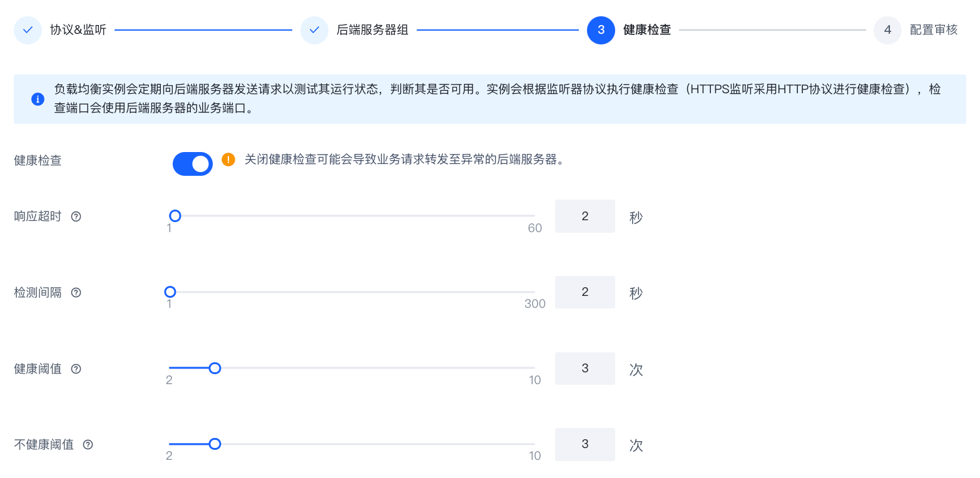Image resolution: width=980 pixels, height=478 pixels.
Task: Go to the 协议&监听 step
Action: coord(78,30)
